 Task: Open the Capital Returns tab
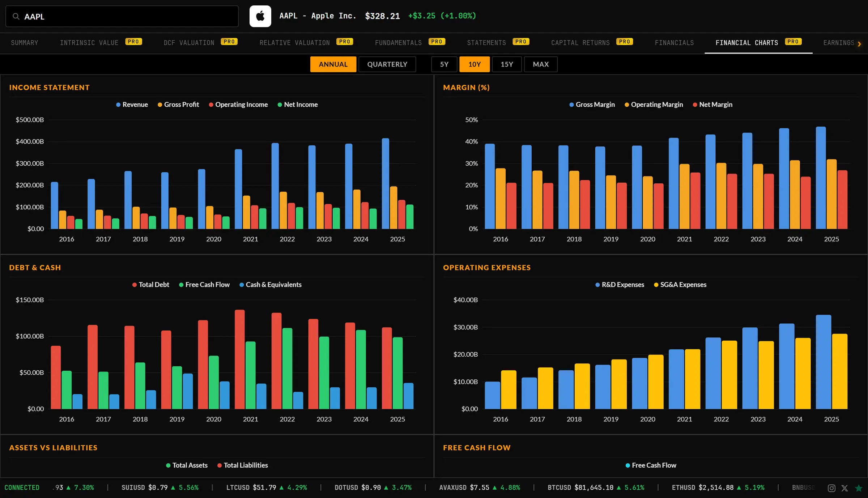point(580,43)
